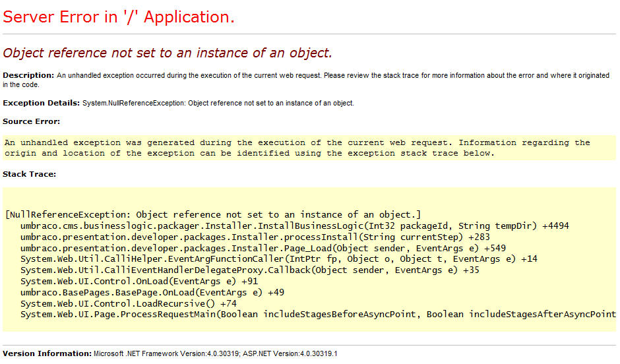Click the 'CalliEventHandlerDelegateProxy.Callback' stack trace line
This screenshot has height=364, width=620.
249,270
